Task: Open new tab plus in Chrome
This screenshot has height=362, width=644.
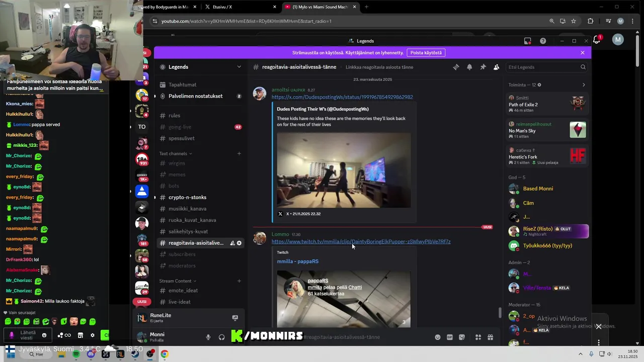Action: [x=366, y=7]
